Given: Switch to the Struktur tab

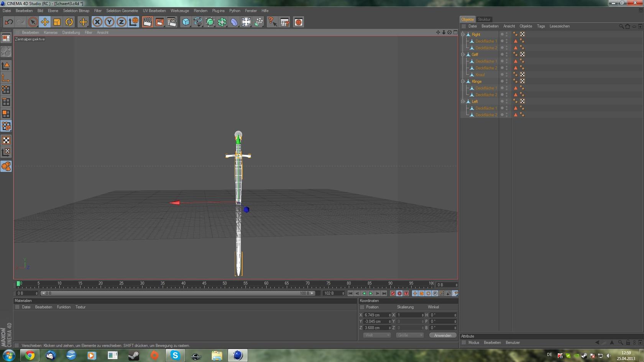Looking at the screenshot, I should pyautogui.click(x=484, y=19).
